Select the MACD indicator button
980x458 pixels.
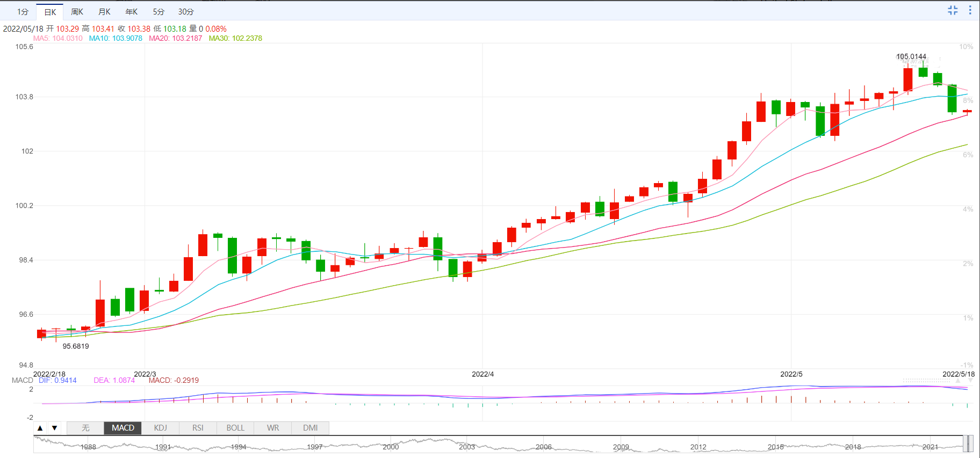tap(123, 428)
